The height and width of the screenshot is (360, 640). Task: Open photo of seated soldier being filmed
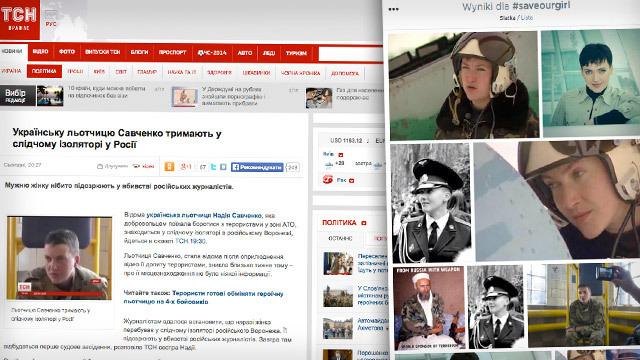click(584, 305)
